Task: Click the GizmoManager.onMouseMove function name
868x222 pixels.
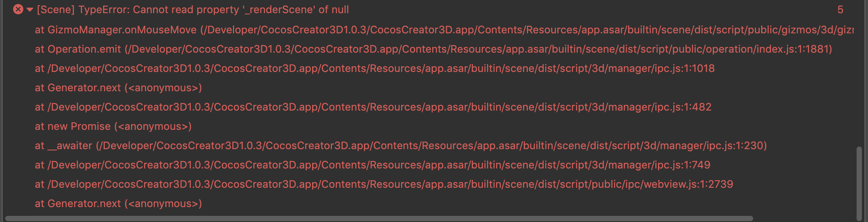Action: tap(122, 30)
